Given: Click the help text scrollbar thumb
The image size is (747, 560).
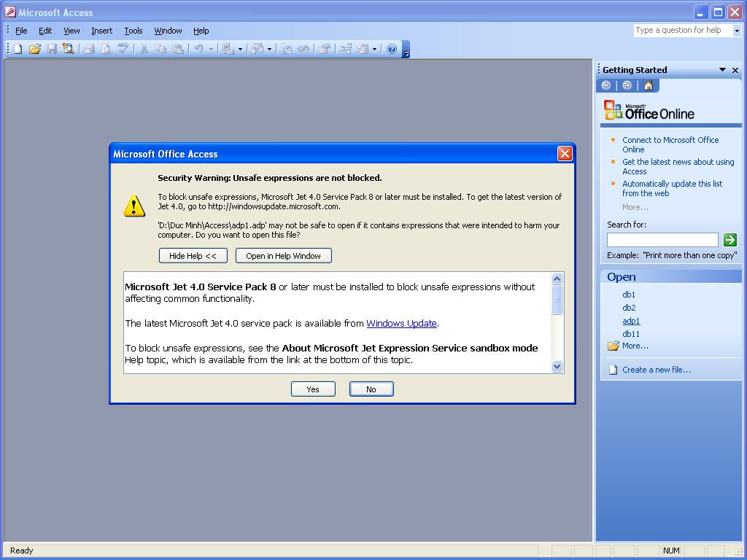Looking at the screenshot, I should pos(557,300).
